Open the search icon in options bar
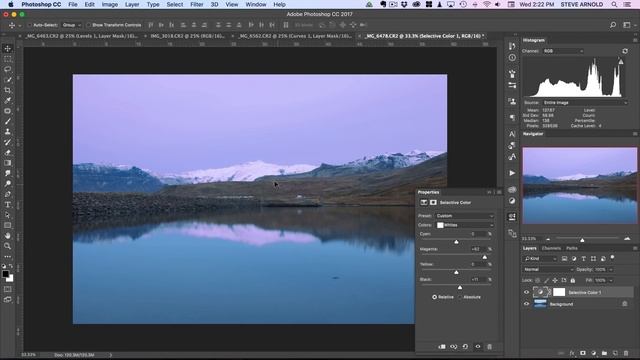Image resolution: width=640 pixels, height=360 pixels. [x=613, y=25]
